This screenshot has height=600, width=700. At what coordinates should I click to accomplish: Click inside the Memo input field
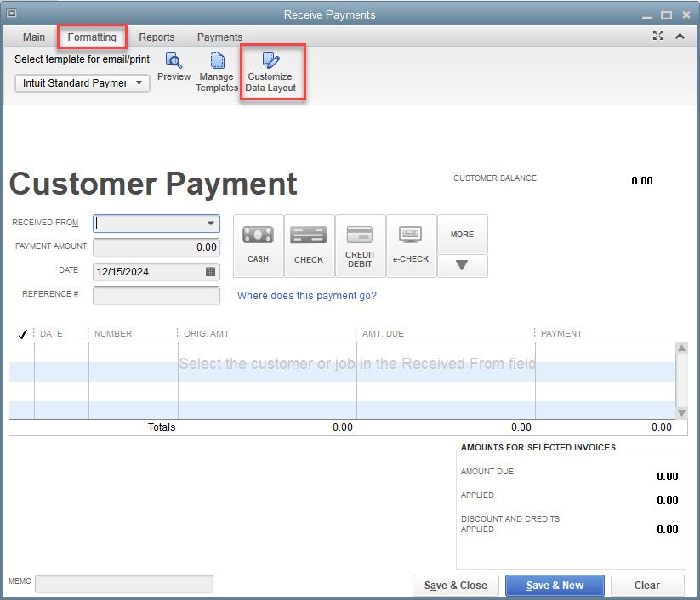pos(123,584)
